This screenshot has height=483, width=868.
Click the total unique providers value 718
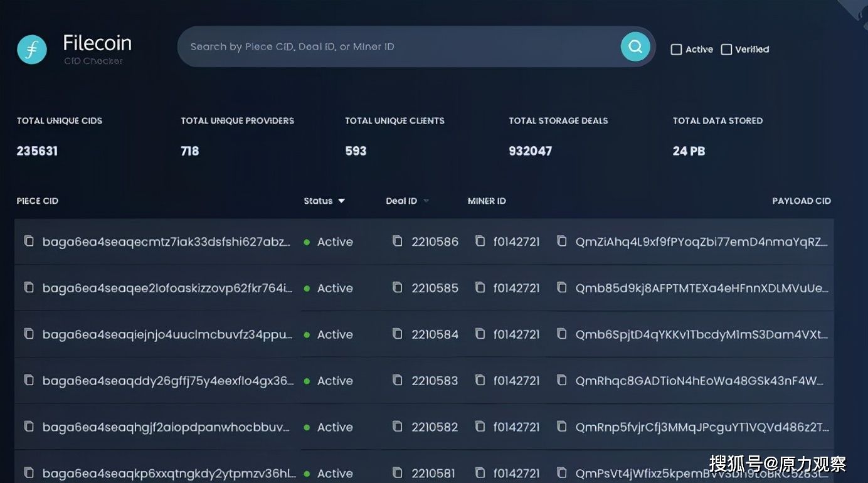(190, 151)
